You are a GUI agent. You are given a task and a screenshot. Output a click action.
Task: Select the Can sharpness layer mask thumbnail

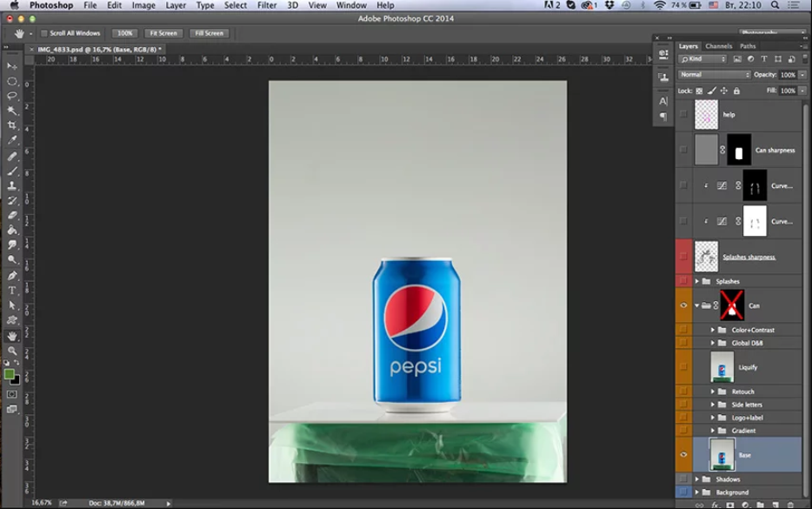pyautogui.click(x=739, y=150)
